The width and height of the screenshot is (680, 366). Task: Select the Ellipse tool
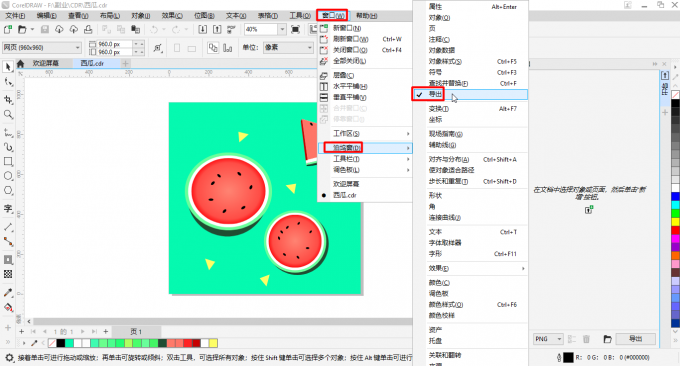tap(8, 176)
